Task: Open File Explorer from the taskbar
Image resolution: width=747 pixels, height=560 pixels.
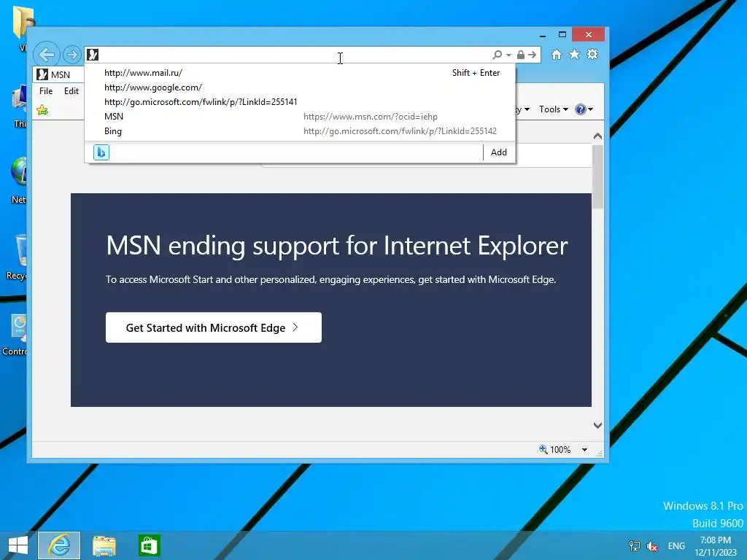Action: [104, 545]
